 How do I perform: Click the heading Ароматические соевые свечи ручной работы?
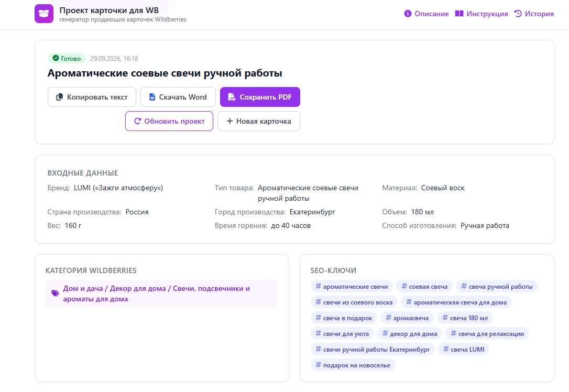[x=165, y=73]
